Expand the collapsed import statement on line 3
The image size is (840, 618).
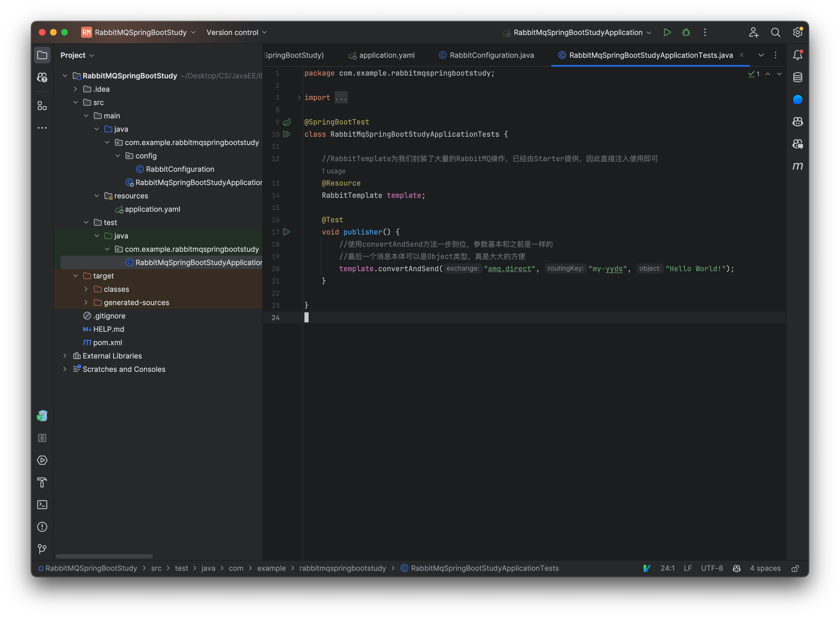(341, 97)
